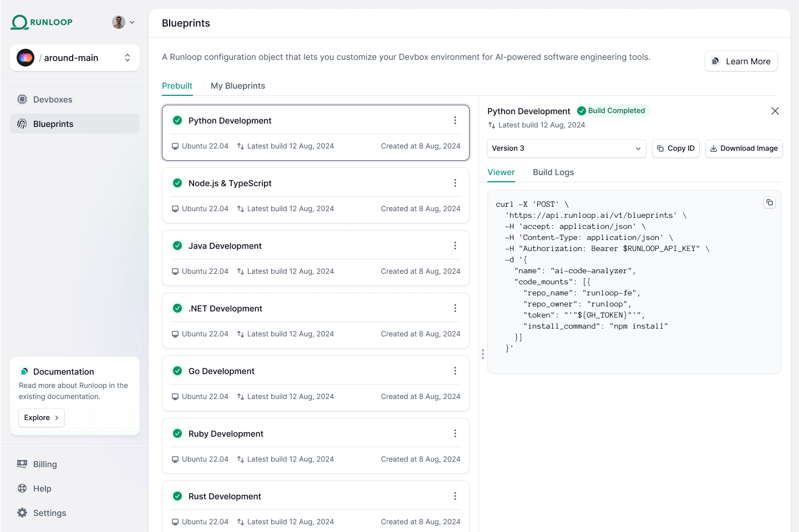This screenshot has height=532, width=799.
Task: Click the copy code icon in viewer
Action: (769, 203)
